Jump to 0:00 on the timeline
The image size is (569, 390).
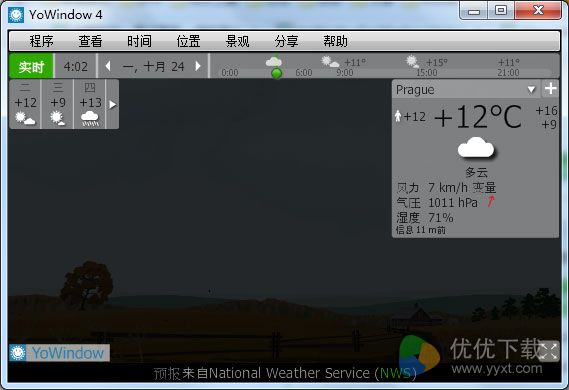coord(230,73)
